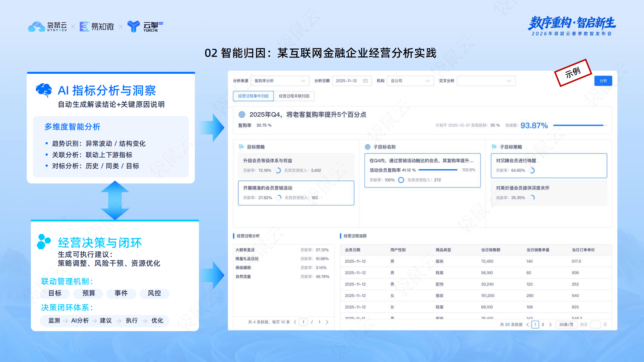Go to next page in 经营过程追踪 pager
Screen dimensions: 644x362
click(x=550, y=325)
